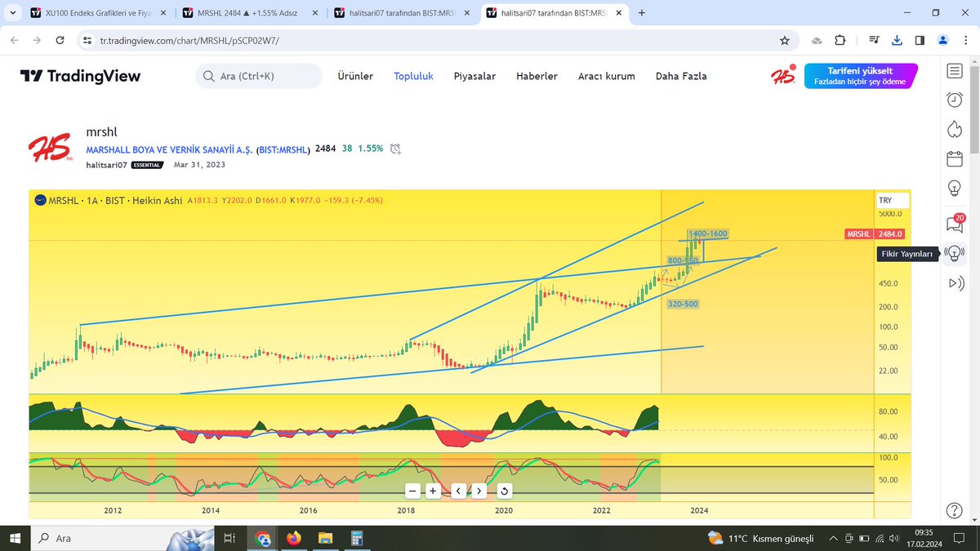Switch to XU100 Endeks Grafikleri tab

pyautogui.click(x=98, y=13)
